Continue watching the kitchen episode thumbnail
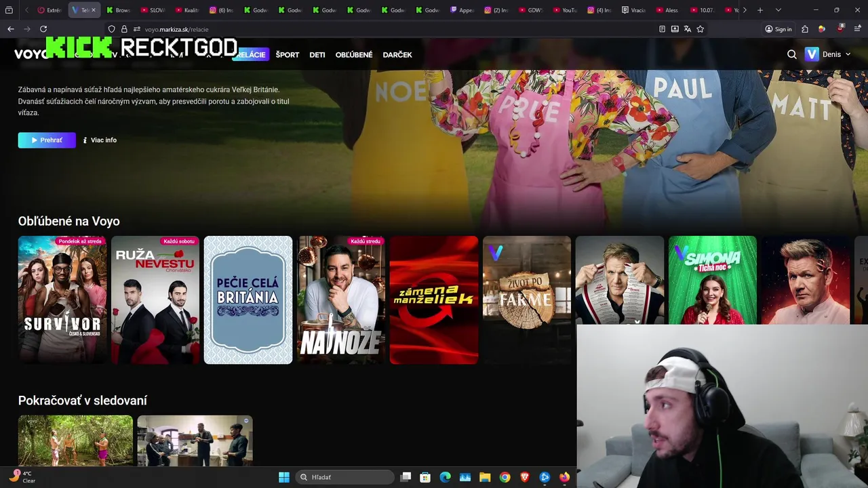The height and width of the screenshot is (488, 868). point(195,441)
